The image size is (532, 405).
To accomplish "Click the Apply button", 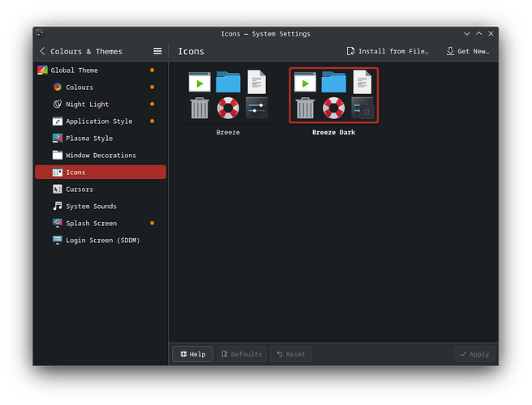I will tap(474, 354).
